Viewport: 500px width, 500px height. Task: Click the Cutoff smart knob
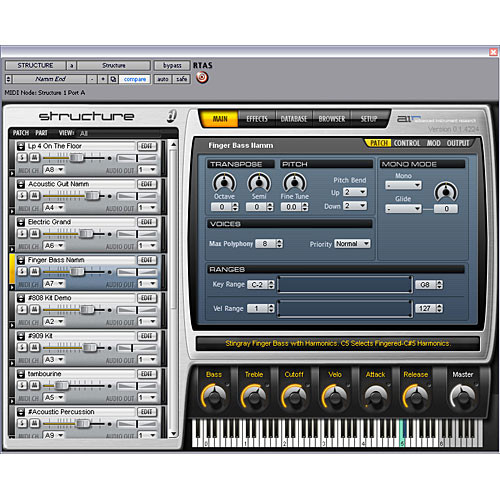294,396
